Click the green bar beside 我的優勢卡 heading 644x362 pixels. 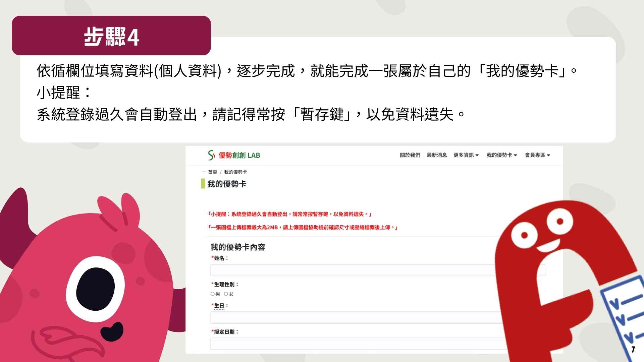coord(203,184)
